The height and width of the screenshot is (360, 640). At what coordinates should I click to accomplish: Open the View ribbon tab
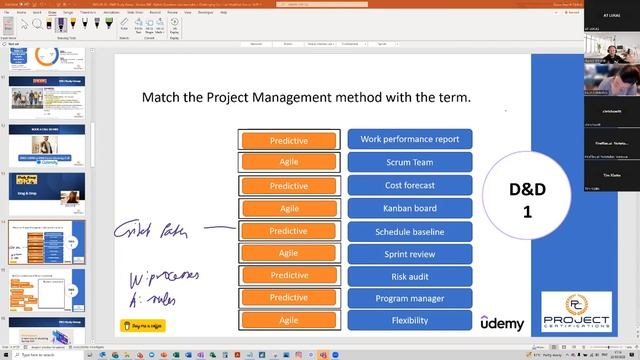tap(187, 13)
